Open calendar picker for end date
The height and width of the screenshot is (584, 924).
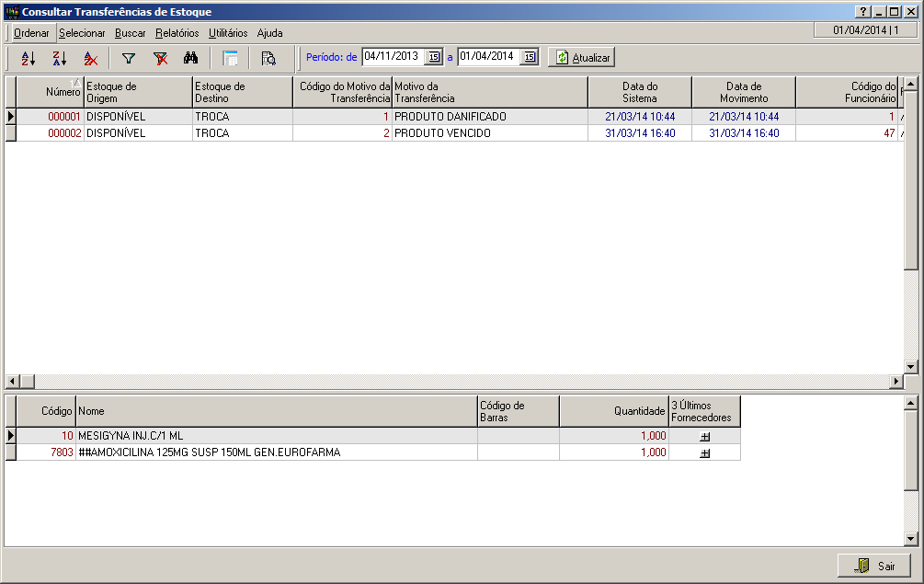coord(529,57)
